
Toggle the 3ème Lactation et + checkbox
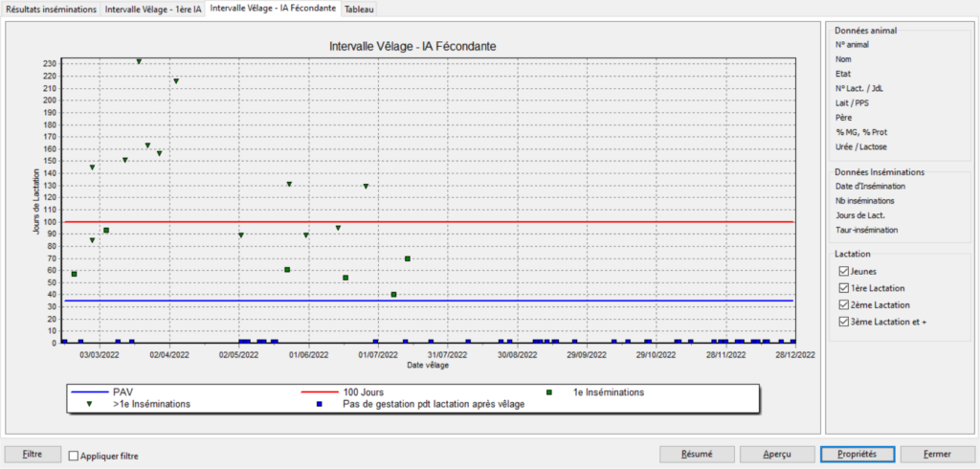click(x=843, y=321)
